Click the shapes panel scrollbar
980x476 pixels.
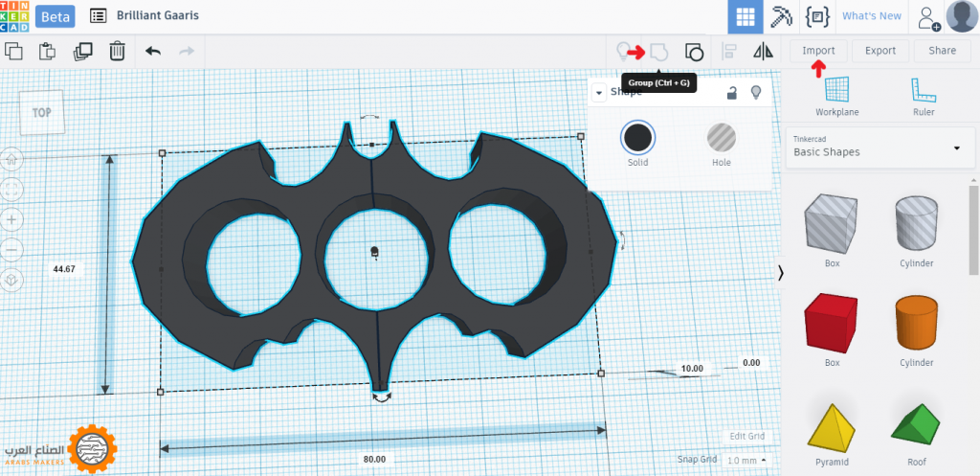tap(973, 229)
